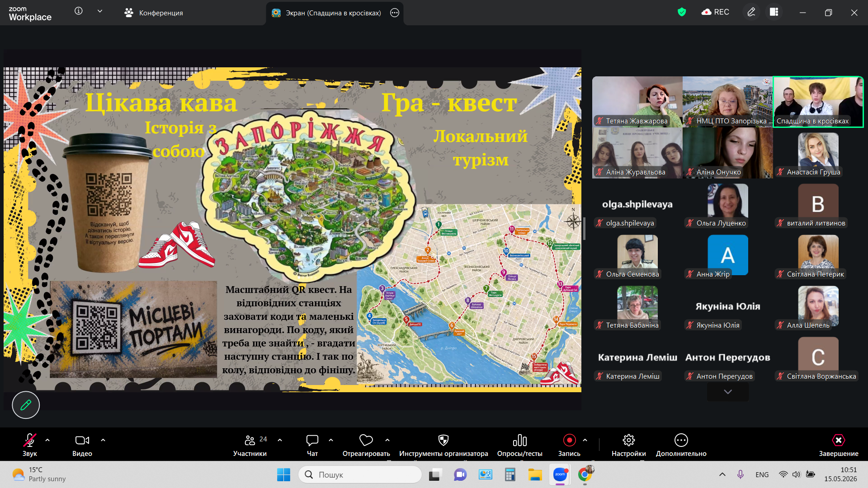Viewport: 868px width, 488px height.
Task: Open the Calculator taskbar icon
Action: [x=510, y=474]
